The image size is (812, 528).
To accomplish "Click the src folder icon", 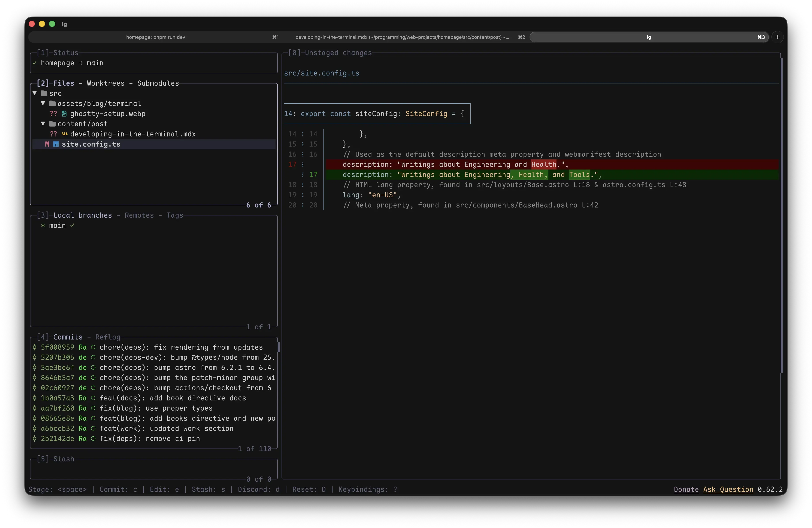I will 44,93.
